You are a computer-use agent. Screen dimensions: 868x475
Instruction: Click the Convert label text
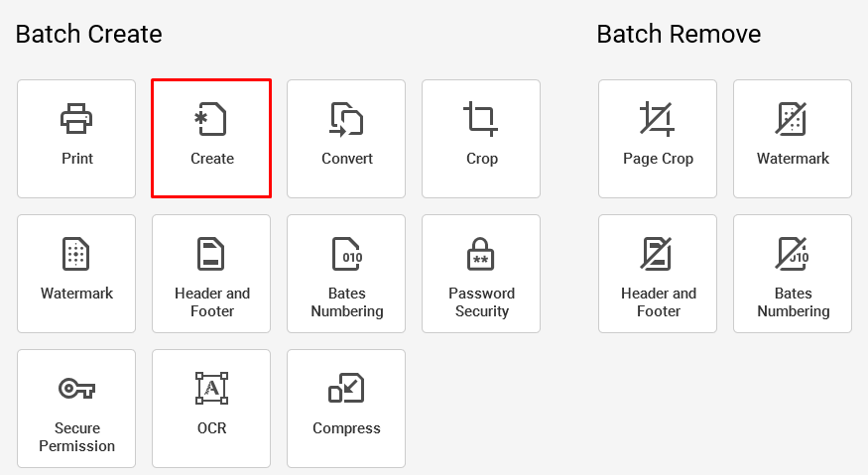347,159
